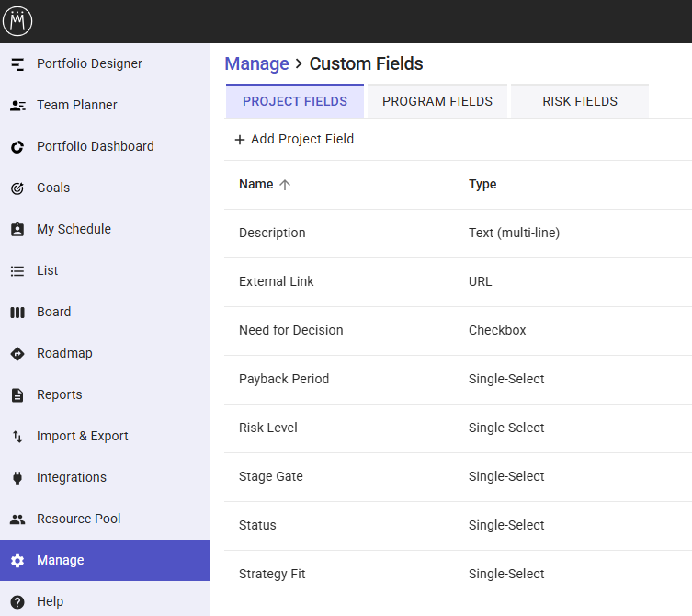692x616 pixels.
Task: Select the Manage menu item
Action: 105,560
